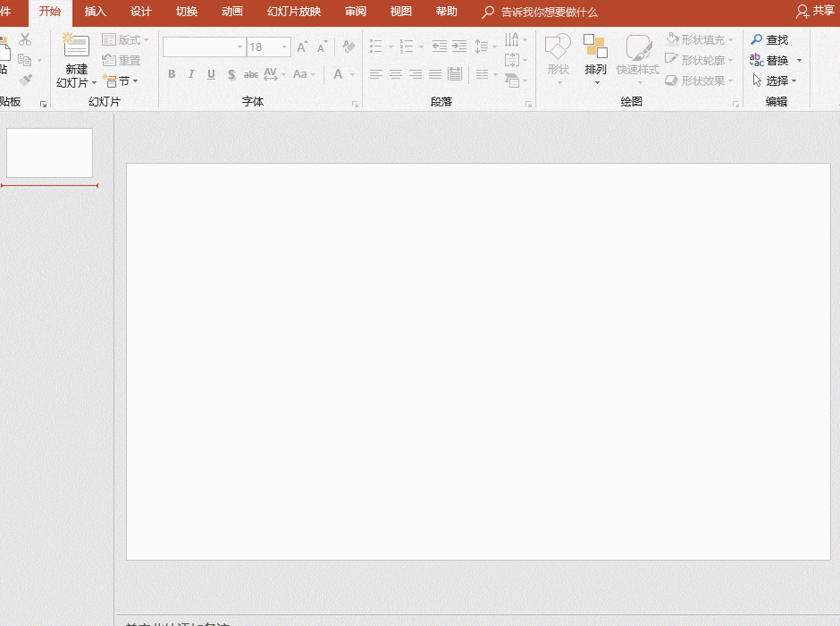Click the Share (共享) button
The width and height of the screenshot is (840, 626).
[815, 12]
